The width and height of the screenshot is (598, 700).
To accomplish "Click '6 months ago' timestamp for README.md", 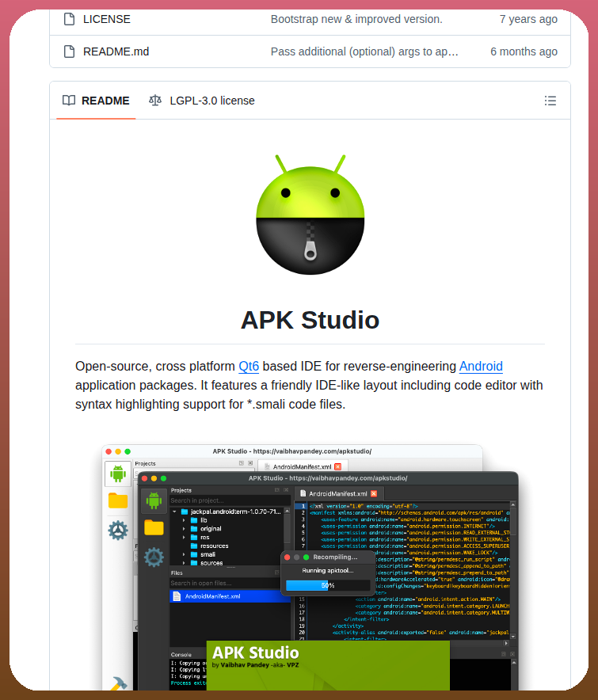I will pyautogui.click(x=524, y=51).
